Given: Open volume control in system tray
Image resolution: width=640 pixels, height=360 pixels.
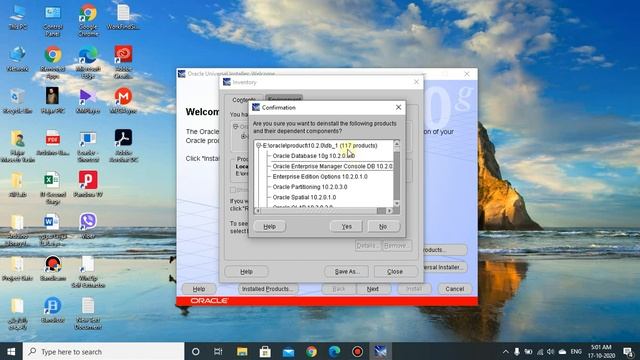Looking at the screenshot, I should tap(551, 351).
